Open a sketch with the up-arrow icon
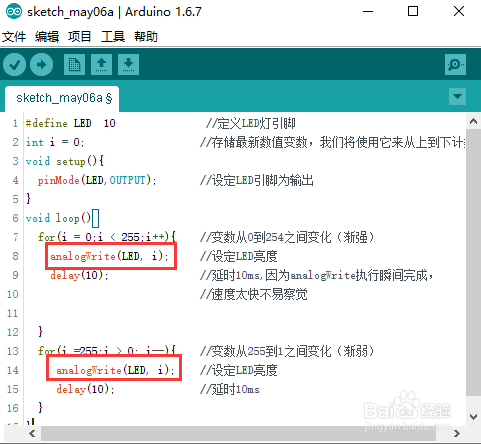Viewport: 481px width, 444px height. tap(101, 65)
